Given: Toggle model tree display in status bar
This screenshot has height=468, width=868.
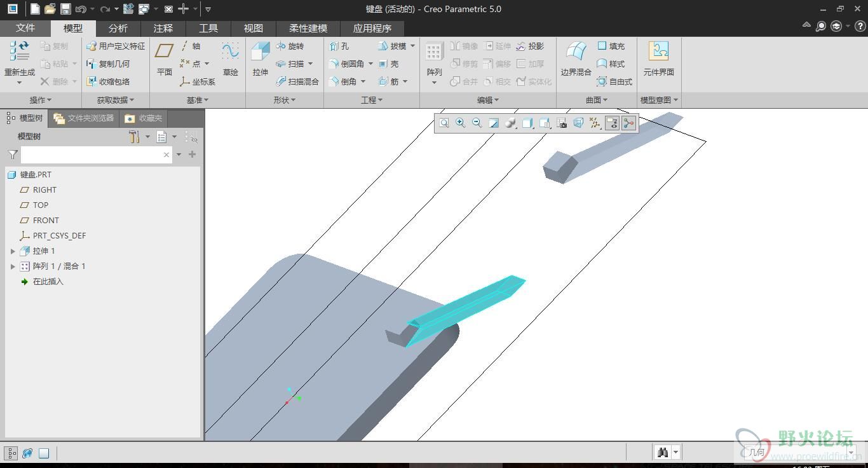Looking at the screenshot, I should (12, 453).
